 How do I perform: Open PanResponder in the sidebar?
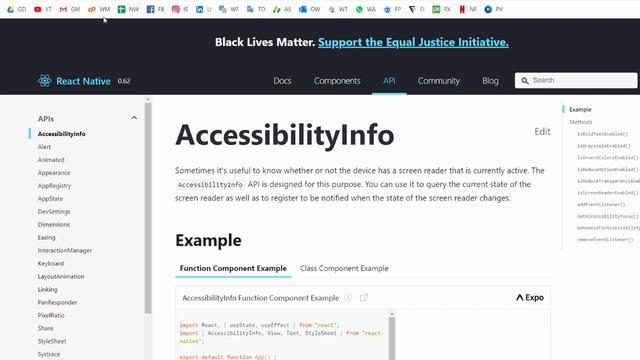click(x=57, y=302)
